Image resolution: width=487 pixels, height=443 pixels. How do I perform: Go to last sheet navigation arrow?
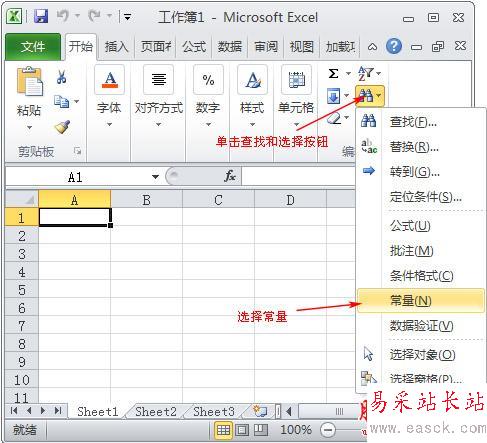point(58,411)
